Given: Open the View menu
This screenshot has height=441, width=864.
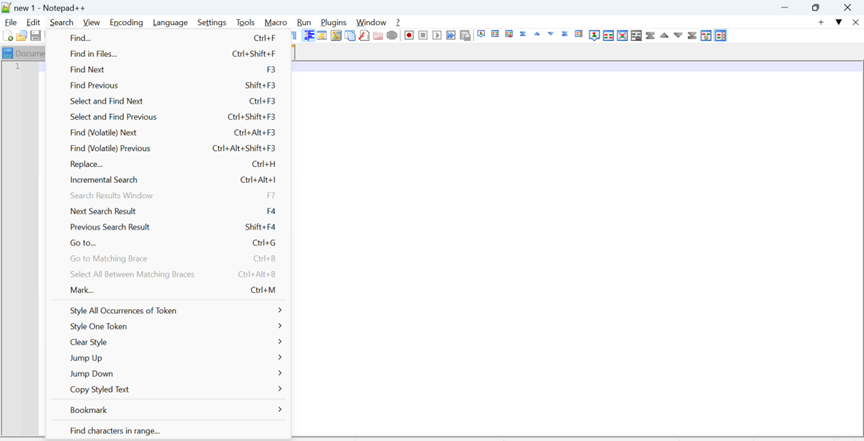Looking at the screenshot, I should point(91,23).
